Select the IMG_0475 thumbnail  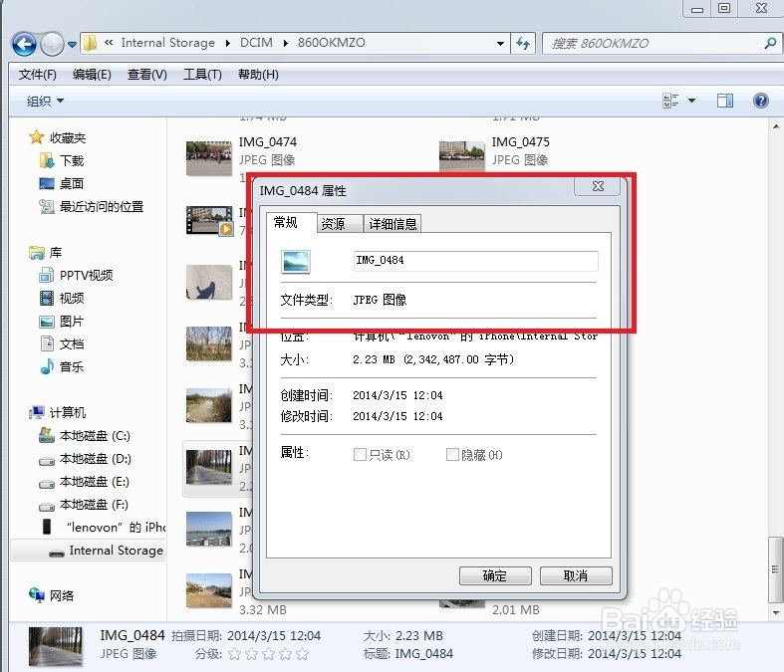461,156
